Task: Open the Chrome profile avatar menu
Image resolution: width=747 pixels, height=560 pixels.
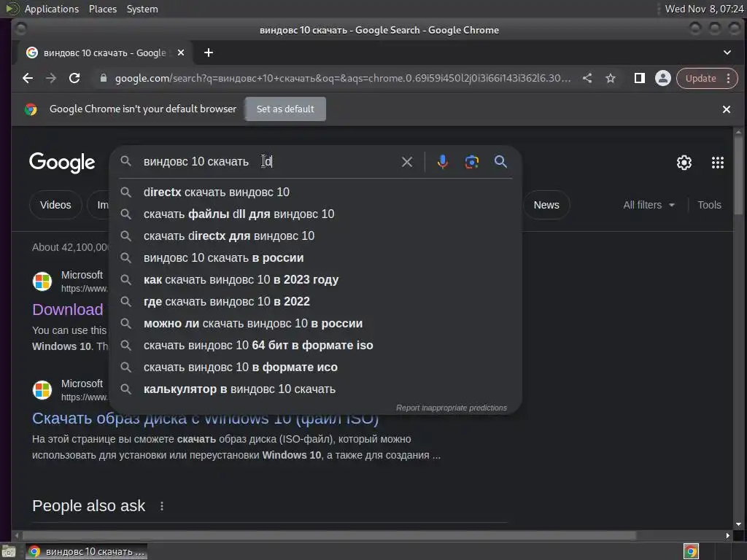Action: pyautogui.click(x=662, y=78)
